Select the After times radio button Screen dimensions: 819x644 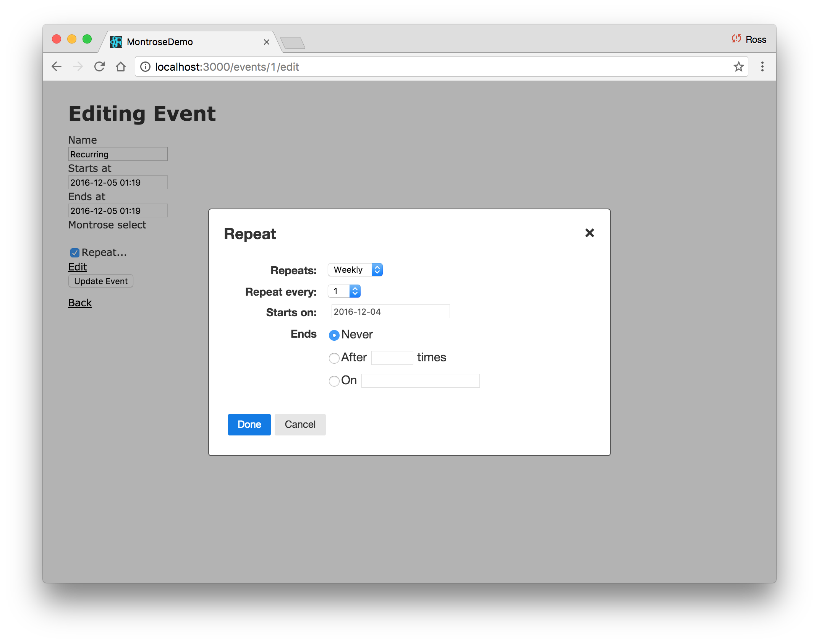click(x=334, y=358)
